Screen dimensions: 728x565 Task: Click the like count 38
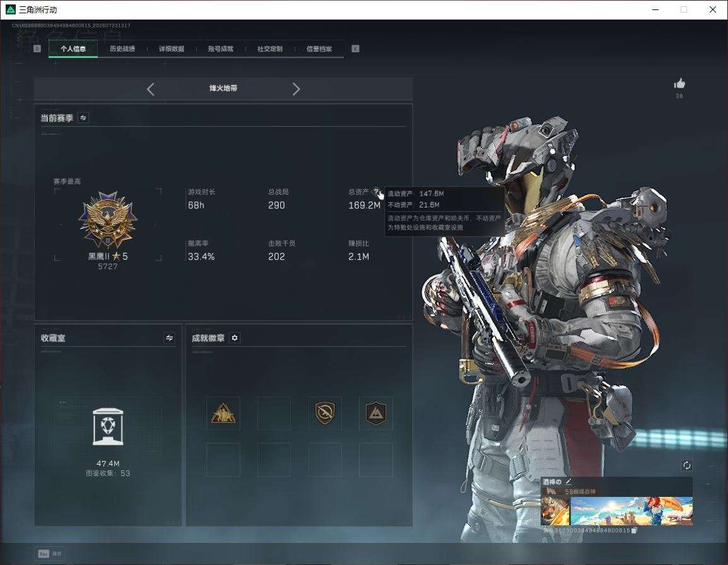pyautogui.click(x=679, y=96)
